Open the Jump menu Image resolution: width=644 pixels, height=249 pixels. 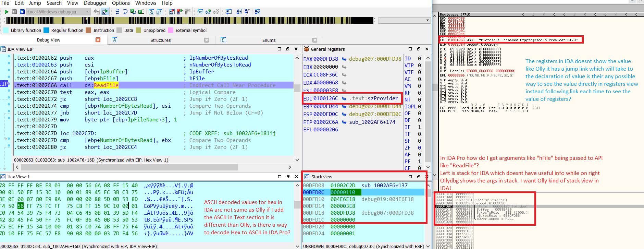[x=35, y=3]
